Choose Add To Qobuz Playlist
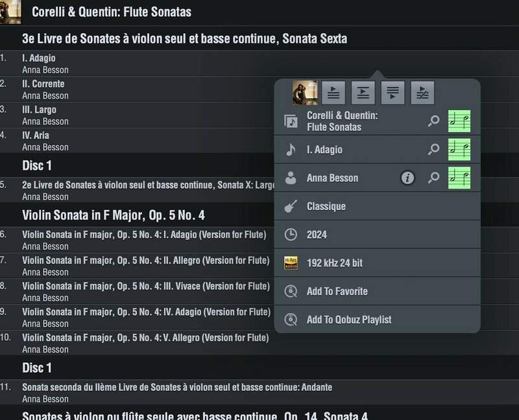This screenshot has width=519, height=420. coord(349,320)
